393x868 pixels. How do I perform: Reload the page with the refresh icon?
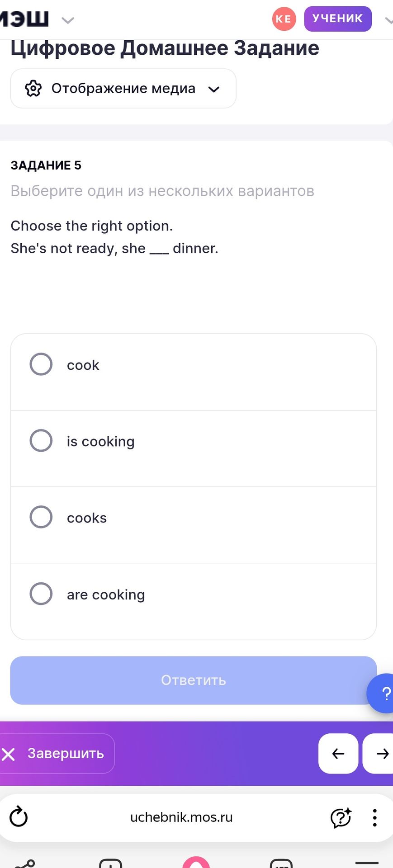(19, 817)
